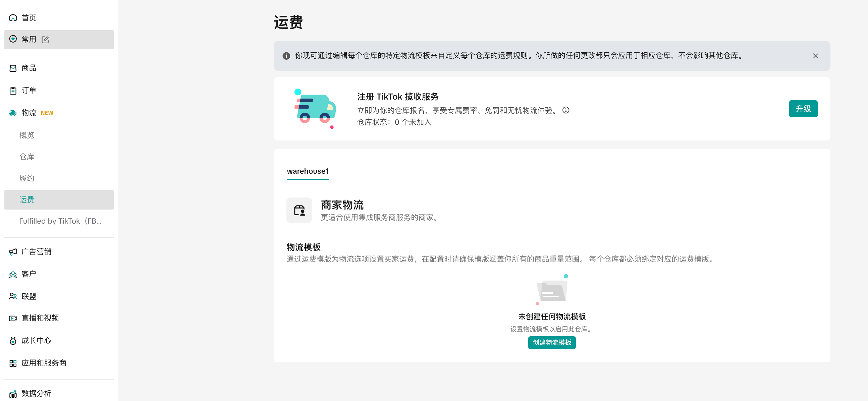
Task: Select the warehouse1 tab
Action: [307, 171]
